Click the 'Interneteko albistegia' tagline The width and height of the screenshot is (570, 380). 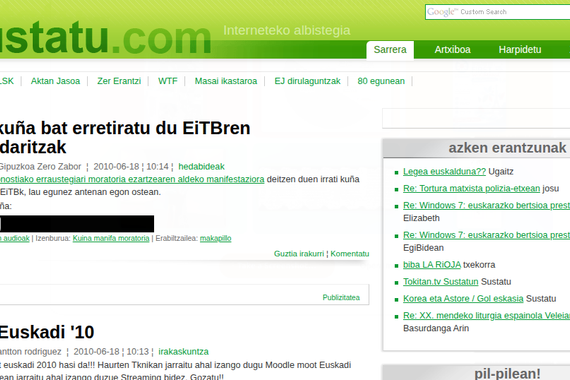coord(287,30)
